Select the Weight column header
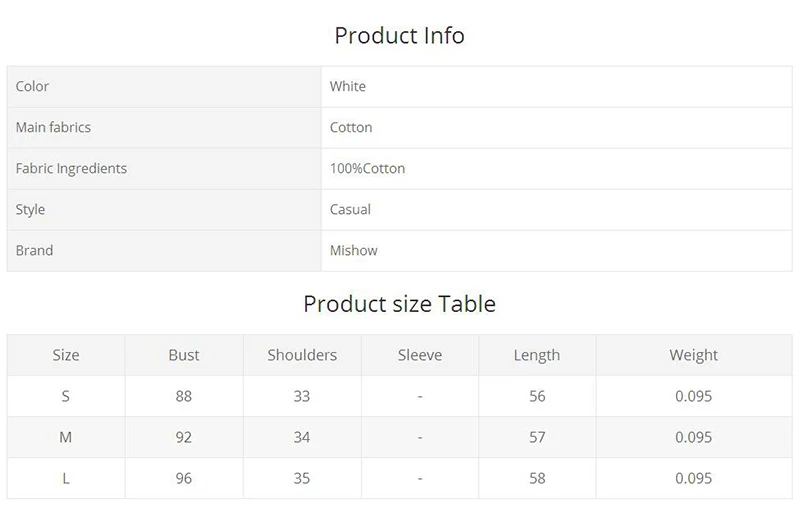The width and height of the screenshot is (800, 513). pos(694,356)
